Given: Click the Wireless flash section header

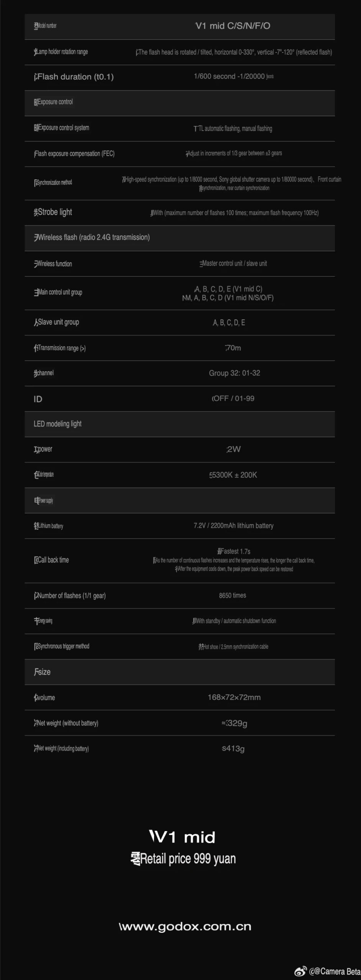Looking at the screenshot, I should click(x=92, y=237).
